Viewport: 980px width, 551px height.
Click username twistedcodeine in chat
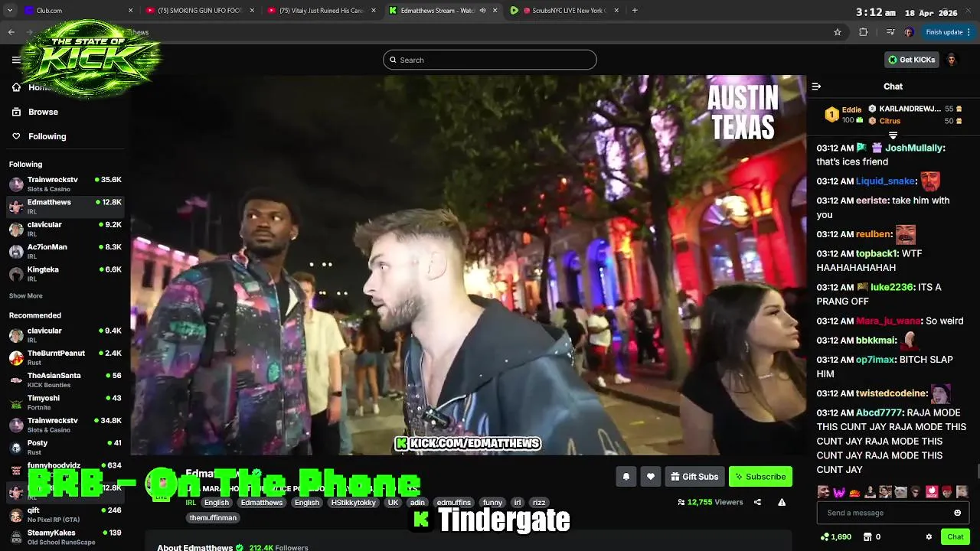pyautogui.click(x=891, y=393)
